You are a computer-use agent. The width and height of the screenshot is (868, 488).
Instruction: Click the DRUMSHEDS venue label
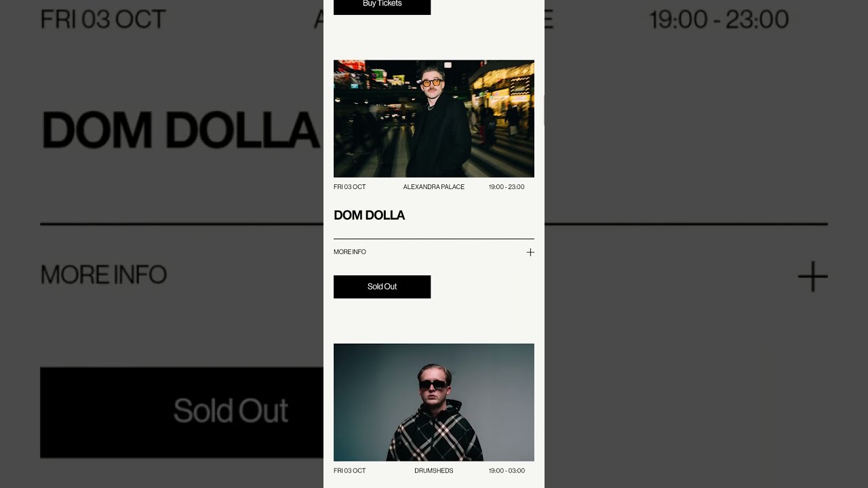click(x=434, y=471)
